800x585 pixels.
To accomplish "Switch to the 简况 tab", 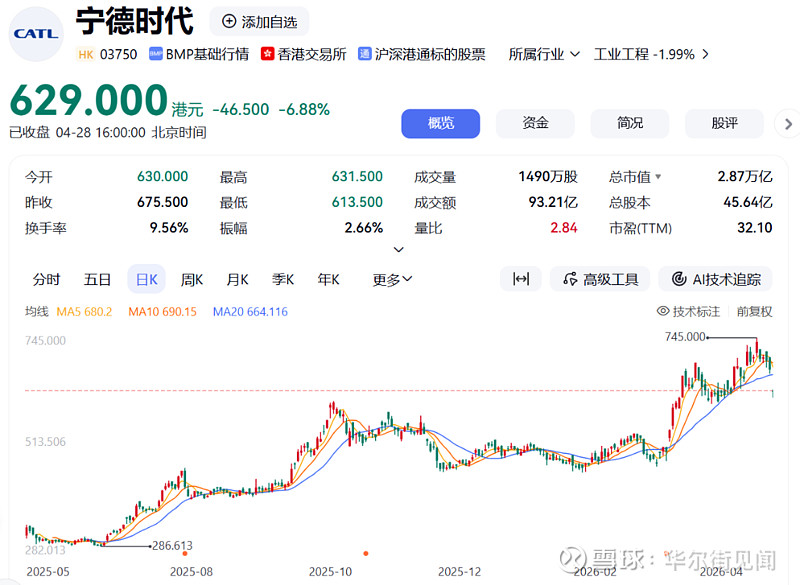I will (x=630, y=123).
